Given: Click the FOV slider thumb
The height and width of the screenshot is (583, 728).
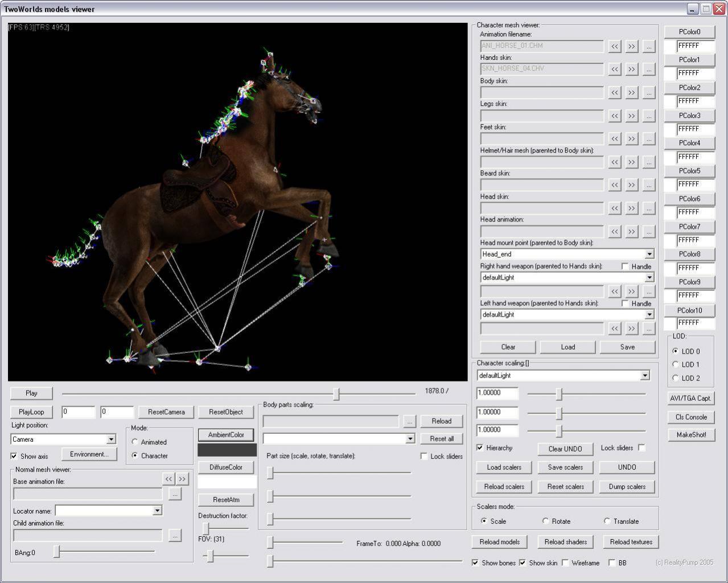Looking at the screenshot, I should pyautogui.click(x=210, y=556).
